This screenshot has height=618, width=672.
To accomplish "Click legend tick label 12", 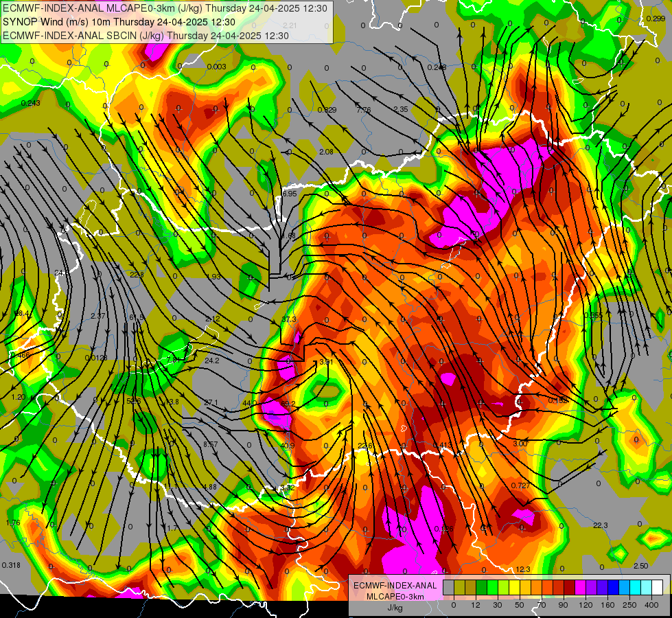I will point(475,605).
